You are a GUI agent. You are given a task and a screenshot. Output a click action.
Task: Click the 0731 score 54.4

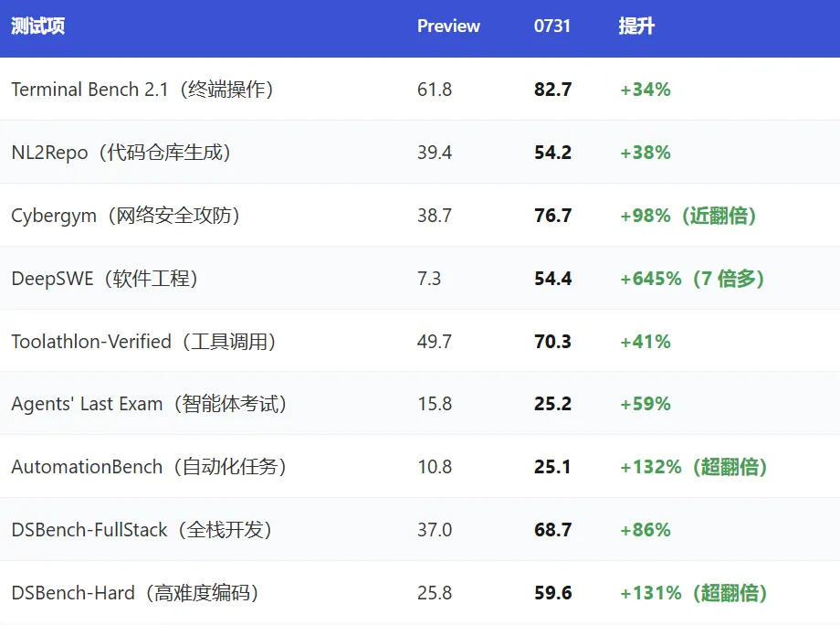point(553,278)
